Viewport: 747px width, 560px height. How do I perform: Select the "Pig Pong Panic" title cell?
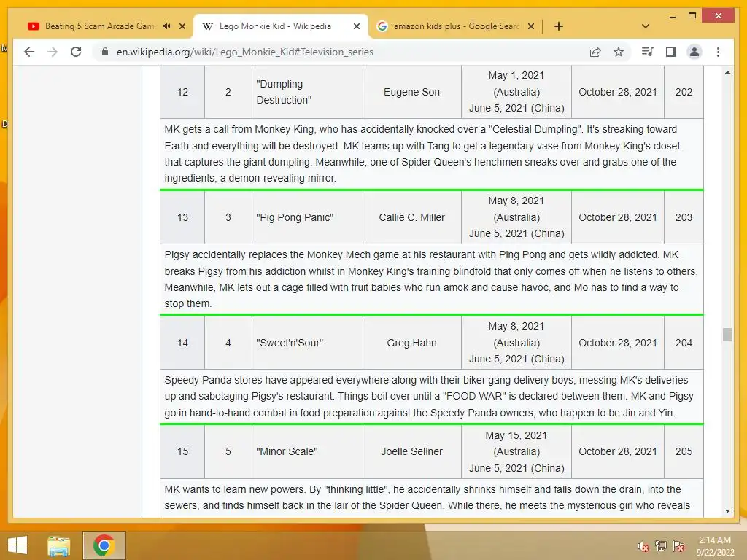[307, 217]
